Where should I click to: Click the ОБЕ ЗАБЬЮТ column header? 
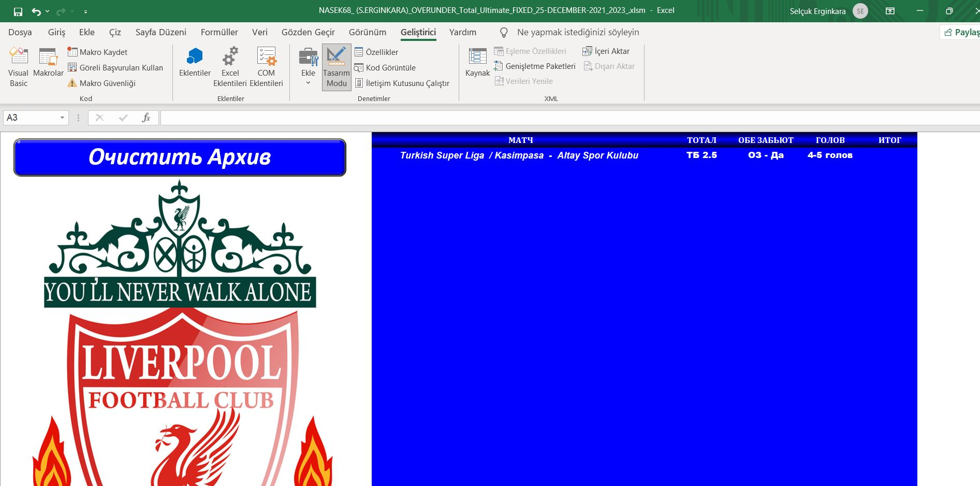point(766,140)
